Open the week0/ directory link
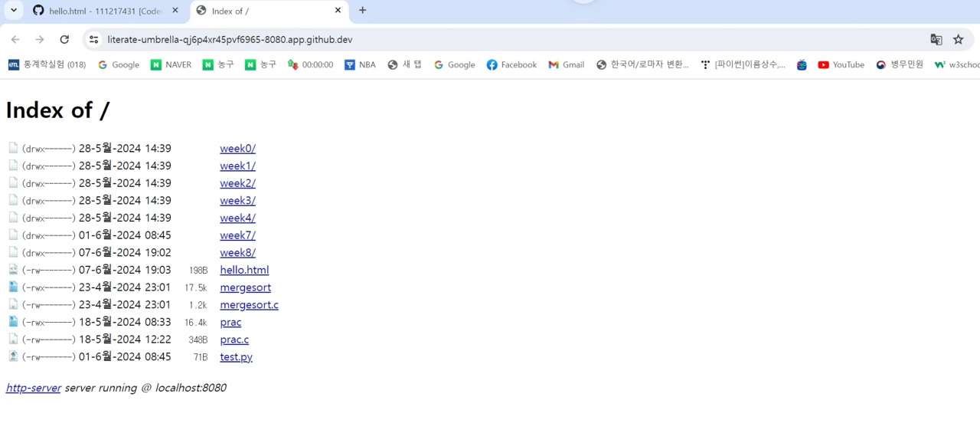The image size is (980, 430). click(237, 149)
